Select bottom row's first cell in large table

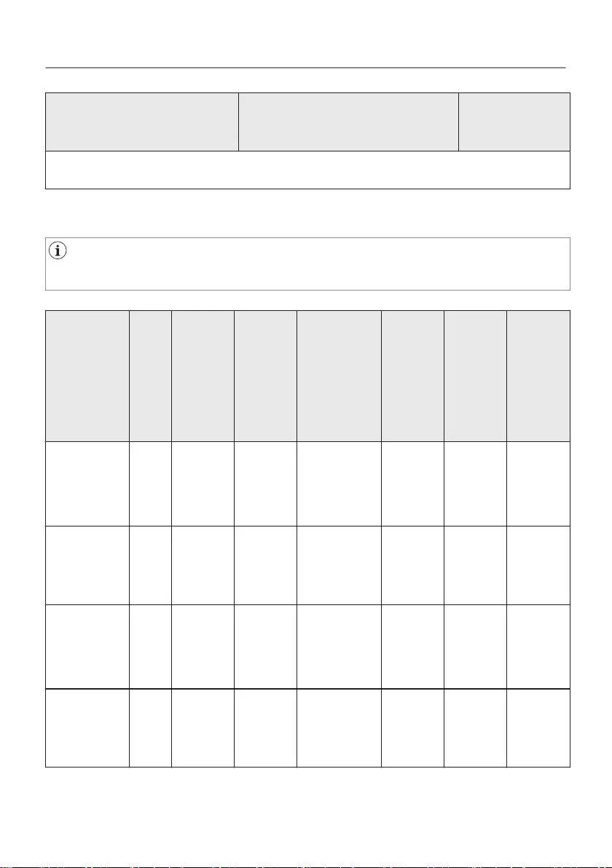click(87, 727)
